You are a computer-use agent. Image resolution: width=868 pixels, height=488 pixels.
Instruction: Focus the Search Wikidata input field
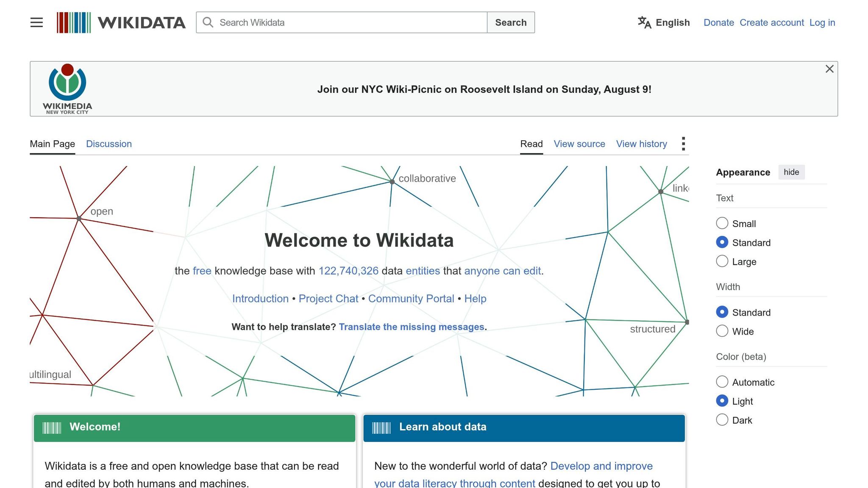coord(342,22)
